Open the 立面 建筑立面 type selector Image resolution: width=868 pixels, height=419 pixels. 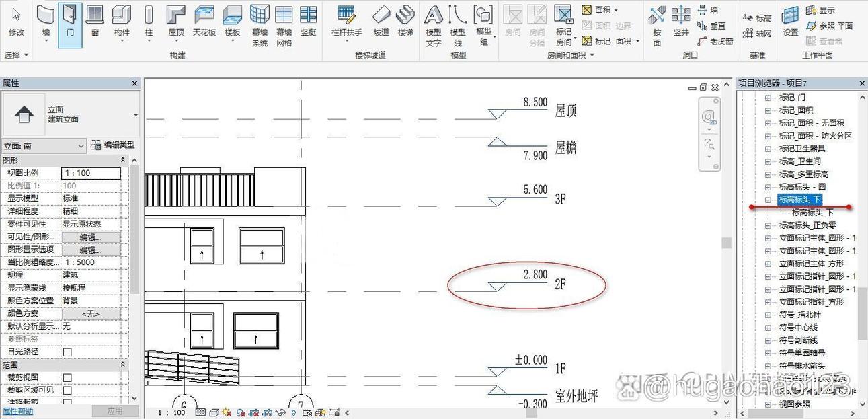(71, 114)
